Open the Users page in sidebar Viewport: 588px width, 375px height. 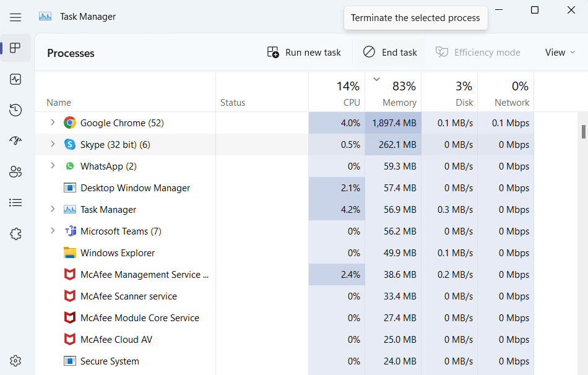tap(15, 172)
